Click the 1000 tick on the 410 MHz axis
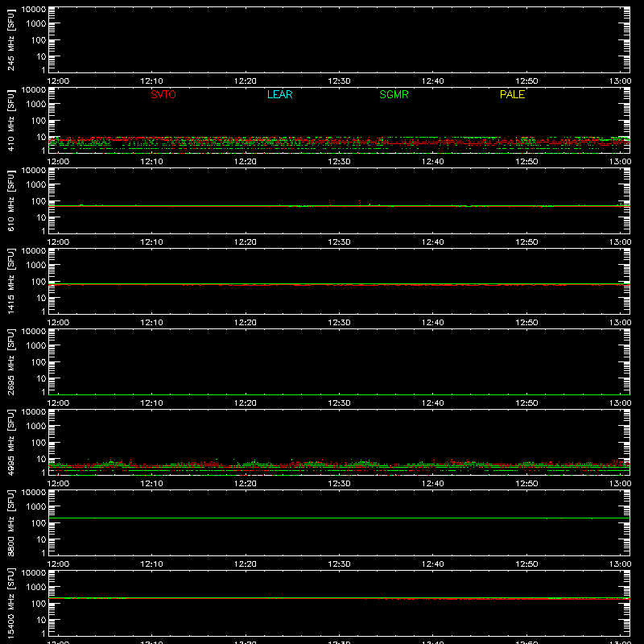 tap(36, 105)
